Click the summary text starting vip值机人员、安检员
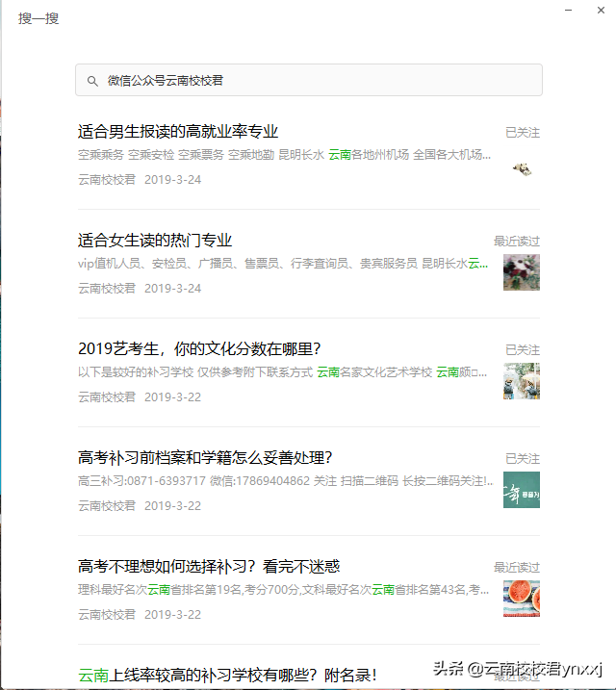Viewport: 616px width, 690px height. click(283, 264)
